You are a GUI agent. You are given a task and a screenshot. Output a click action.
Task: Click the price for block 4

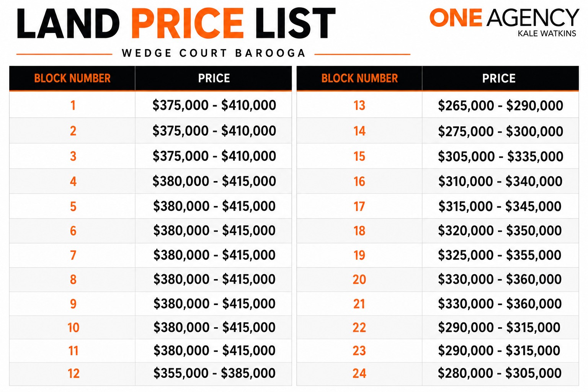point(214,181)
